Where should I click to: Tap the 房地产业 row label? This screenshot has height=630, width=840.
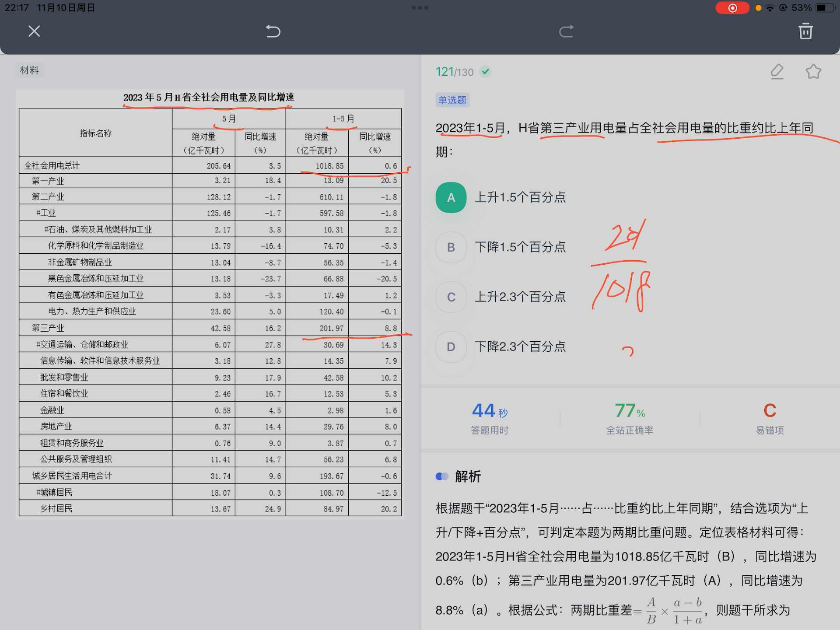coord(56,427)
